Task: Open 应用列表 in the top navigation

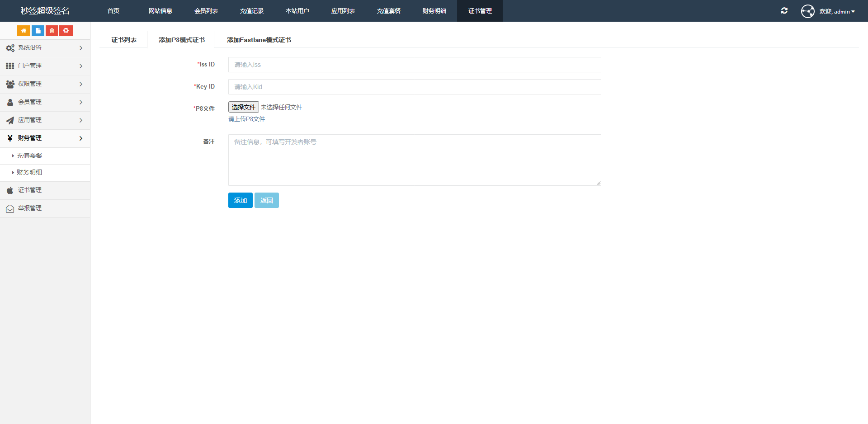Action: [x=343, y=11]
